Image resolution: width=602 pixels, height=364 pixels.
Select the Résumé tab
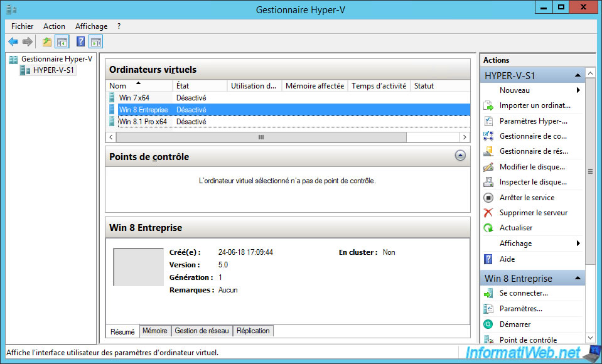pyautogui.click(x=122, y=331)
